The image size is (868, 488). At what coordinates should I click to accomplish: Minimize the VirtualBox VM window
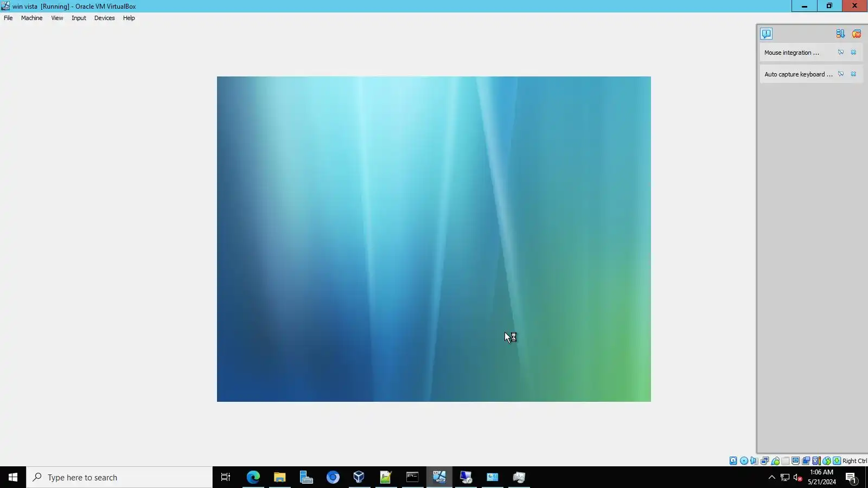coord(805,6)
